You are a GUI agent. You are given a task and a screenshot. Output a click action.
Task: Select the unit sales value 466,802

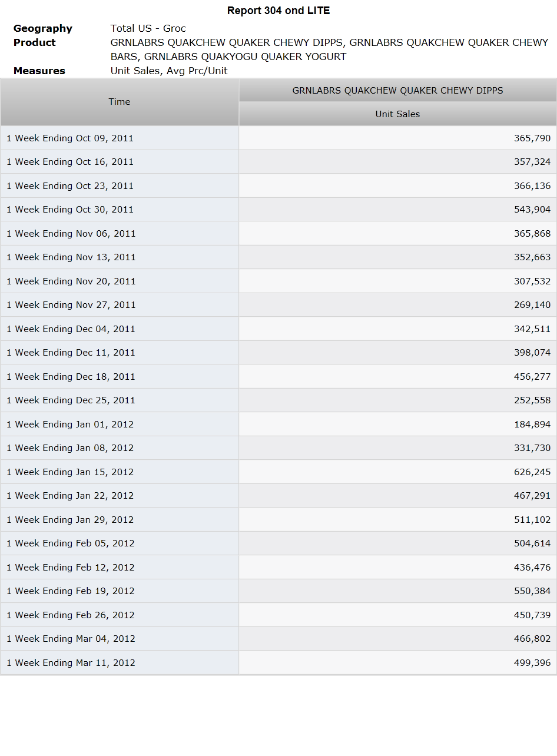click(x=532, y=639)
